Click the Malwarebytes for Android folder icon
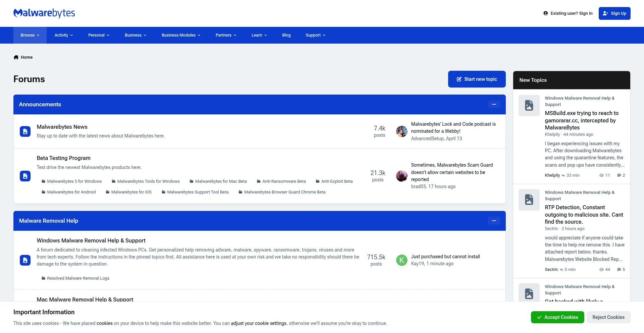Image resolution: width=644 pixels, height=333 pixels. click(43, 192)
